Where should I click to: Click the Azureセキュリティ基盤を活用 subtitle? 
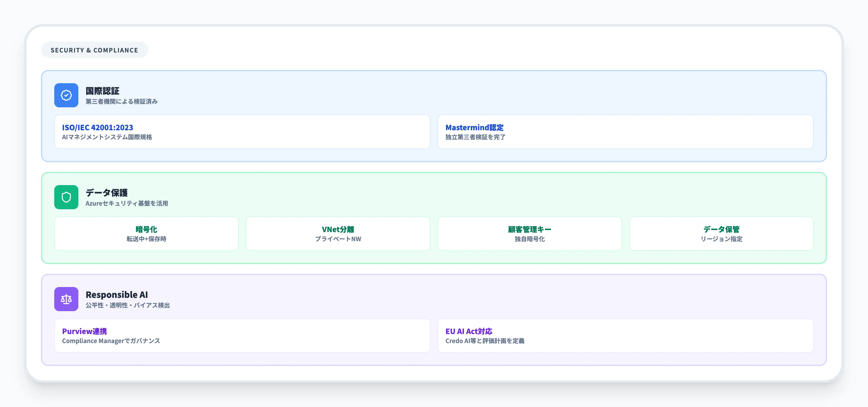[x=127, y=203]
